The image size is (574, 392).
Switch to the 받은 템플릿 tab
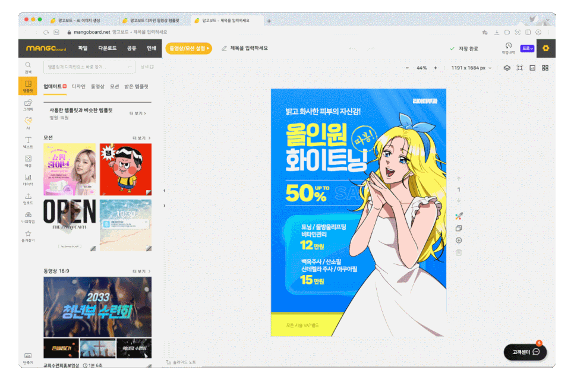136,86
